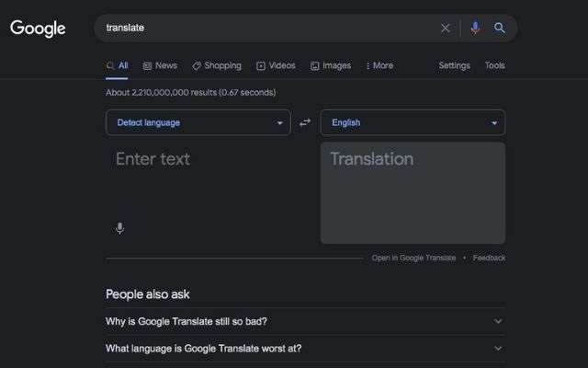Expand 'What language is Google Translate worst at?'

pyautogui.click(x=305, y=349)
